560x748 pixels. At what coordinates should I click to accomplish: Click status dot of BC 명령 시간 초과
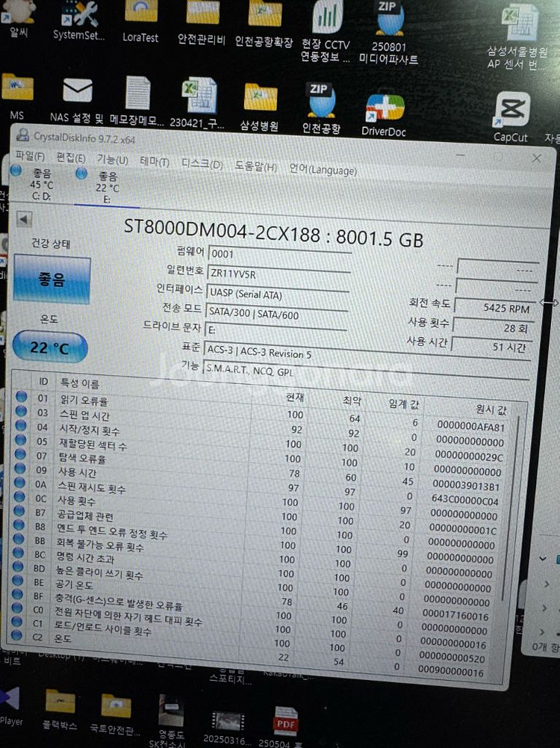(x=18, y=552)
